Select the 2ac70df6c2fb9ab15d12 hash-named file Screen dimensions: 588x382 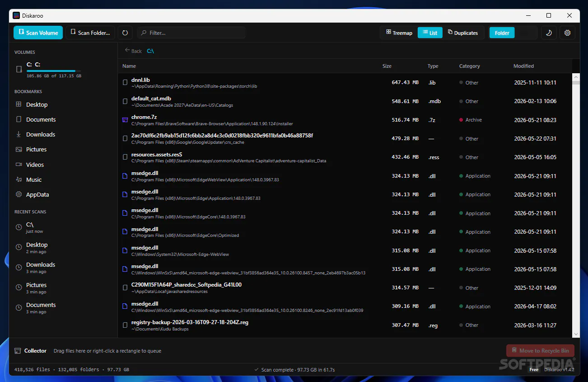345,138
